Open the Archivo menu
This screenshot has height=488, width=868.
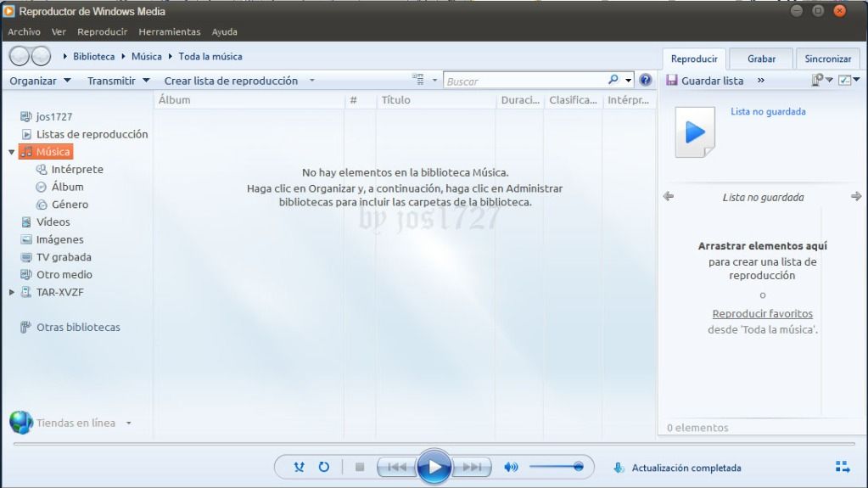(24, 32)
